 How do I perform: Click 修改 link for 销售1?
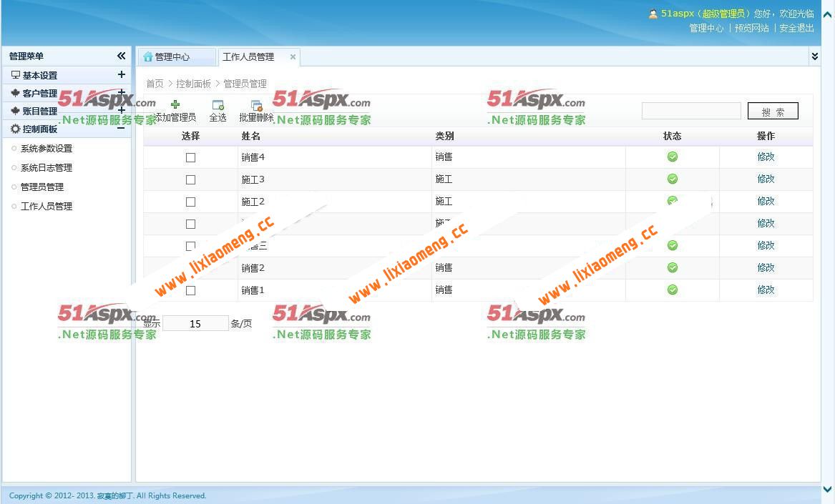coord(766,290)
